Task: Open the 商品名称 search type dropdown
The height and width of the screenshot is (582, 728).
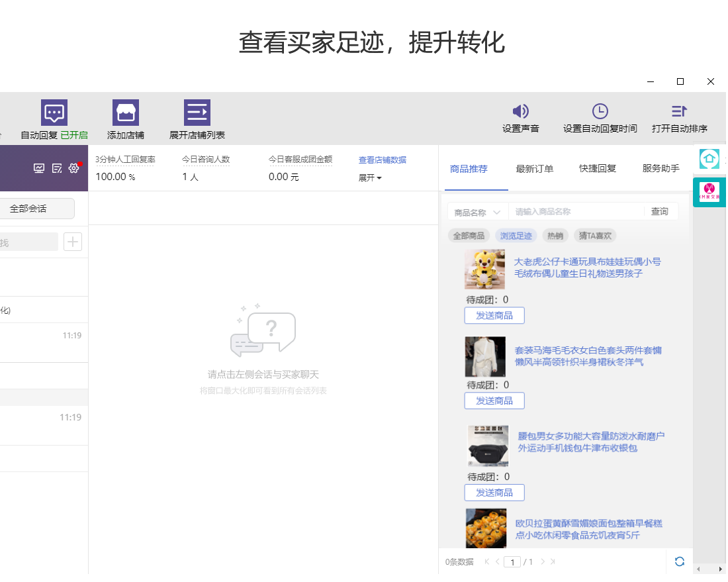Action: point(477,212)
